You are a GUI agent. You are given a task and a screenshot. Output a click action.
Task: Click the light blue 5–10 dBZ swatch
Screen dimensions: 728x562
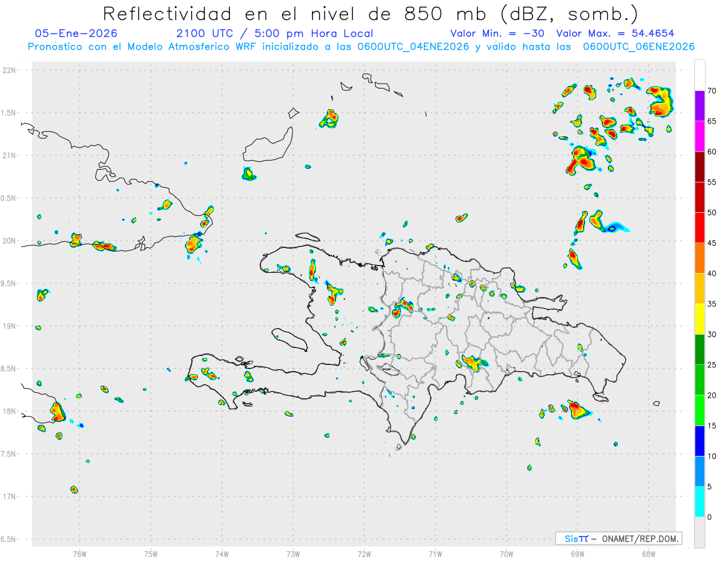pyautogui.click(x=699, y=472)
